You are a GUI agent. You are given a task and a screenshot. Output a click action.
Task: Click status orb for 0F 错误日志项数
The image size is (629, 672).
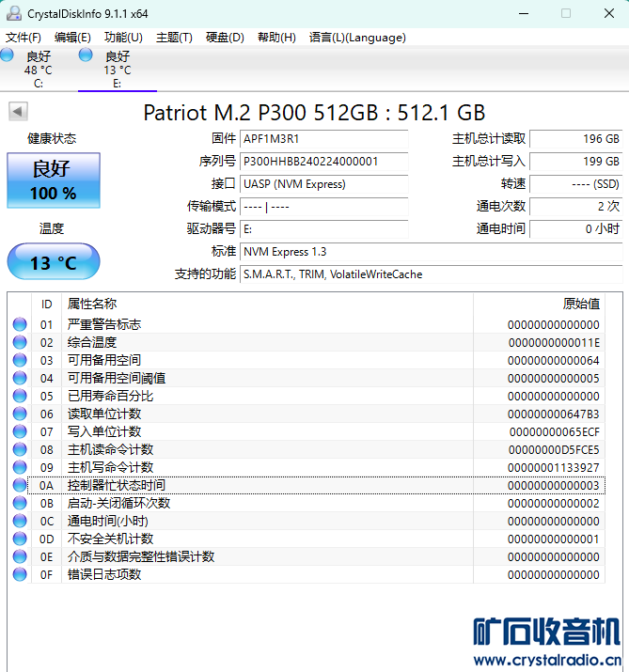coord(20,574)
